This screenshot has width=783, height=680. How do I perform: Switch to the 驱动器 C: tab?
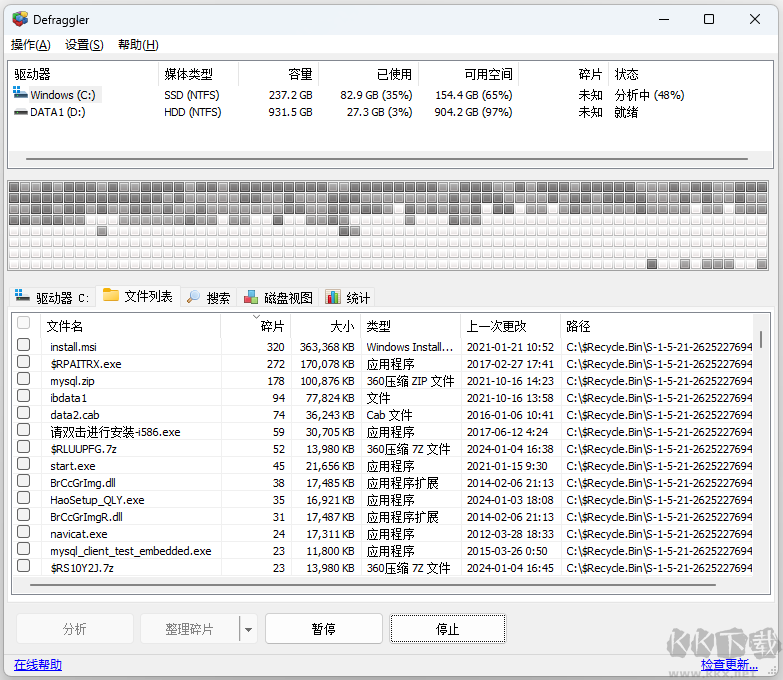52,298
